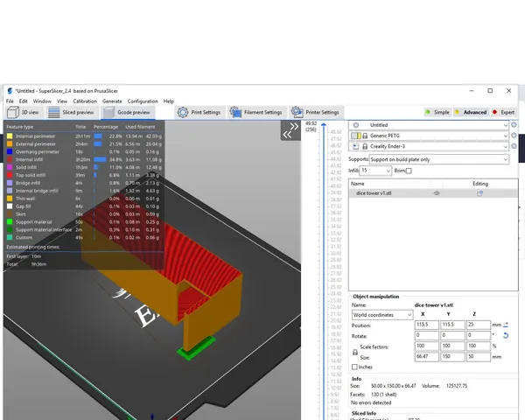Click the reset rotation arrow icon
Image resolution: width=525 pixels, height=420 pixels.
click(x=506, y=335)
